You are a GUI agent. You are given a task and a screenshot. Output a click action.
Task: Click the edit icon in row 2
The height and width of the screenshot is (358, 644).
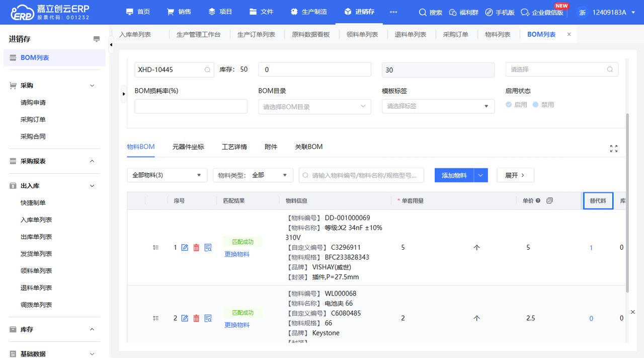pyautogui.click(x=185, y=318)
